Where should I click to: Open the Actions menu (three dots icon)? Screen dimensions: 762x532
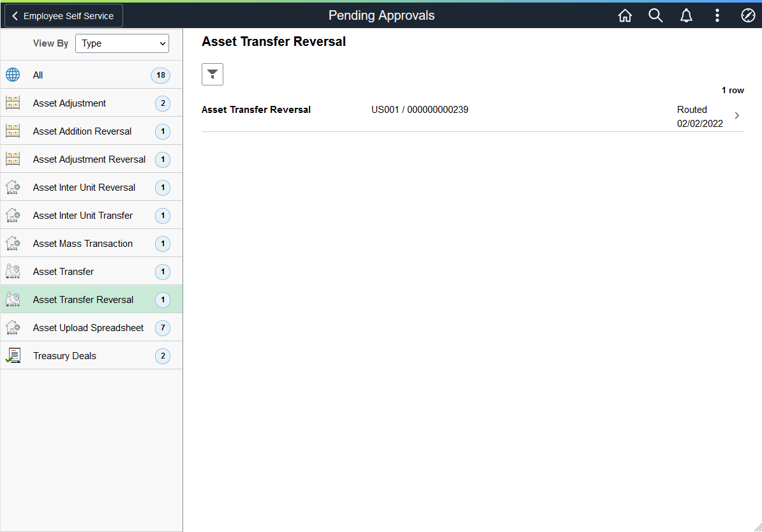pos(717,15)
